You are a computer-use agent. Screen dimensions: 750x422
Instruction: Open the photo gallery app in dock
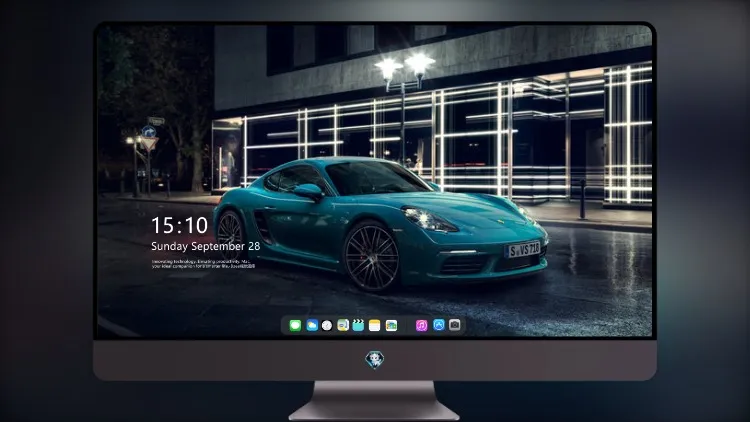[391, 326]
